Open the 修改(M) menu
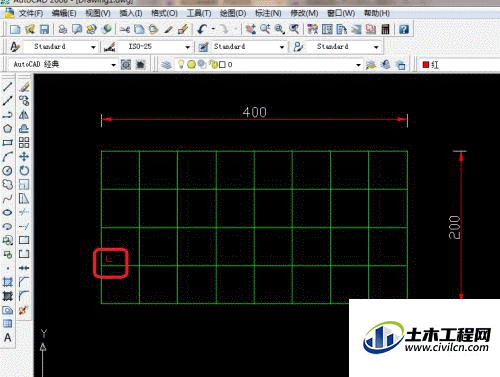500x377 pixels. 304,13
